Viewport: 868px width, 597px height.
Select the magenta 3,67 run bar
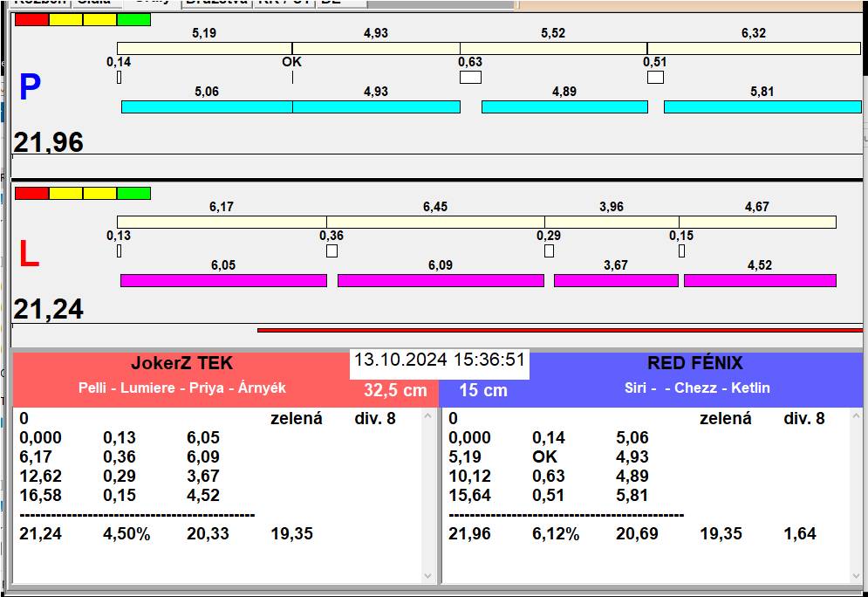(616, 280)
